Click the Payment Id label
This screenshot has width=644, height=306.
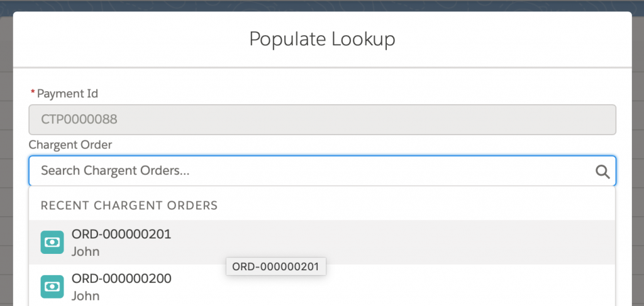67,94
